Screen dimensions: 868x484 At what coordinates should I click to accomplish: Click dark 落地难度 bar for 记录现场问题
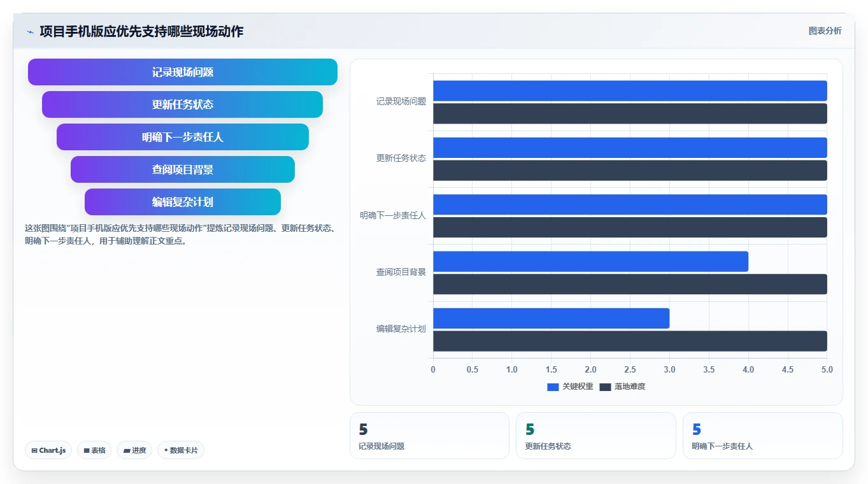pyautogui.click(x=630, y=113)
